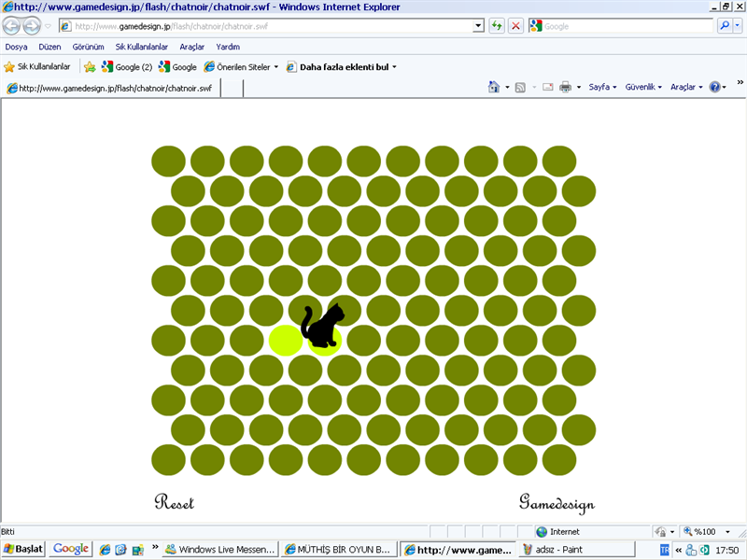Click the Reset link in the game
Viewport: 747px width, 560px height.
[175, 502]
